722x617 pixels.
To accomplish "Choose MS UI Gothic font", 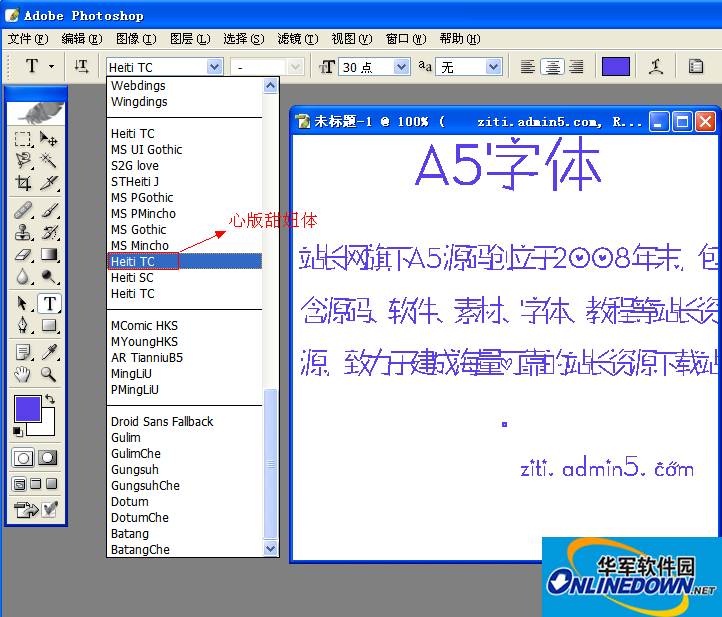I will [x=185, y=150].
